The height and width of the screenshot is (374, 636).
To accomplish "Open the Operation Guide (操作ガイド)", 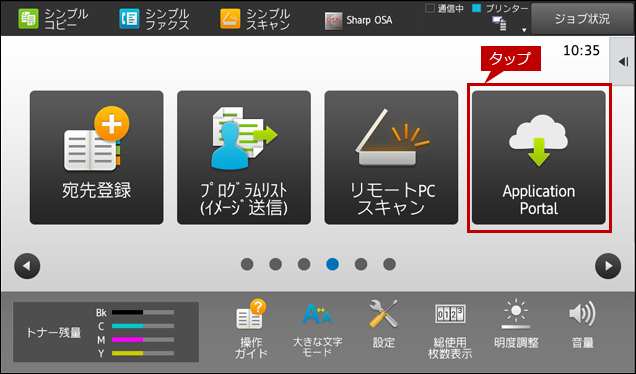I will coord(251,329).
